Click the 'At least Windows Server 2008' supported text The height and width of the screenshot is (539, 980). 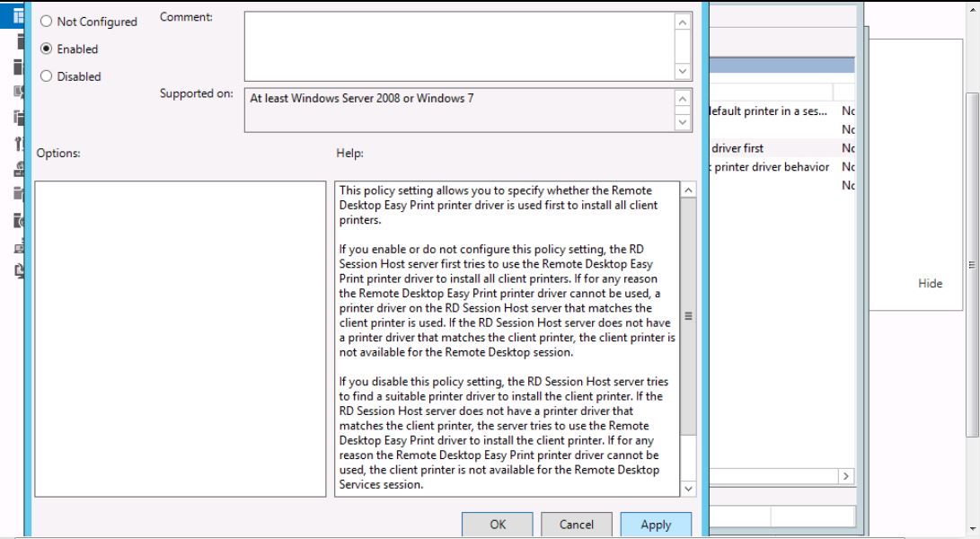(362, 98)
